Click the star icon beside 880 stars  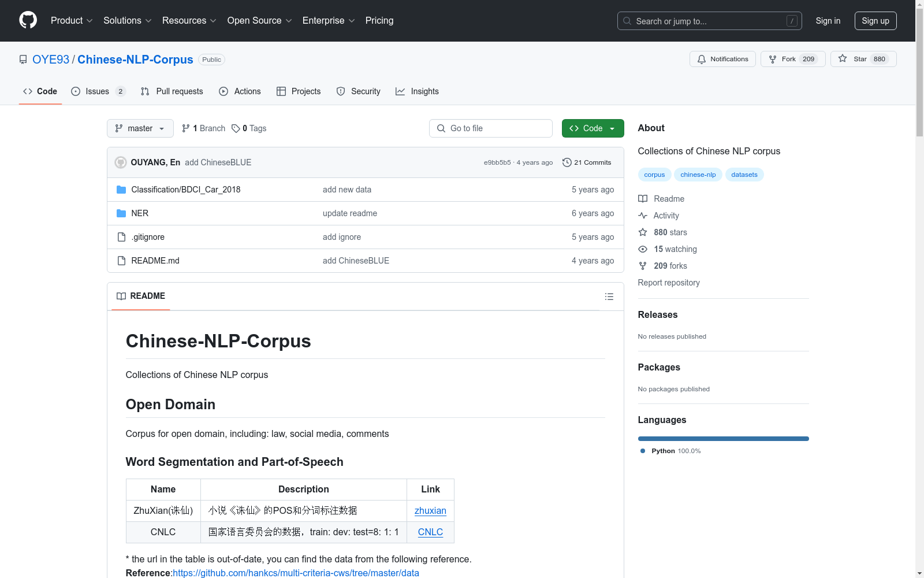tap(643, 232)
